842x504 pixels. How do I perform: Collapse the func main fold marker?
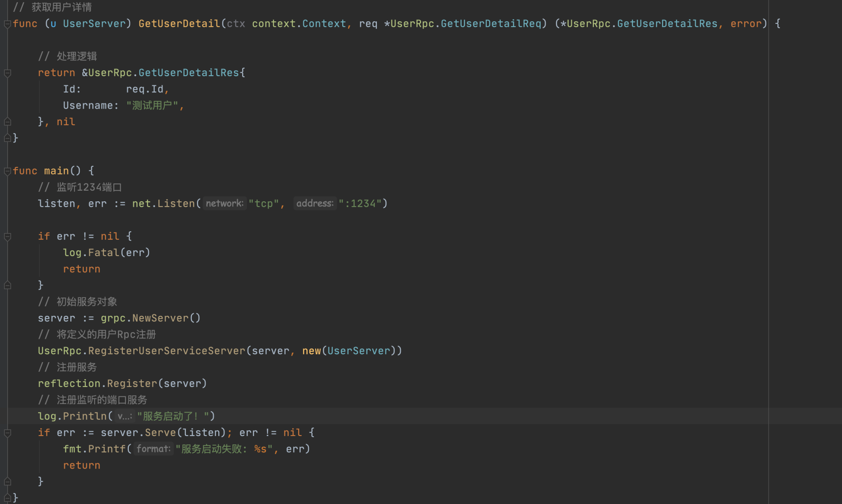point(7,171)
